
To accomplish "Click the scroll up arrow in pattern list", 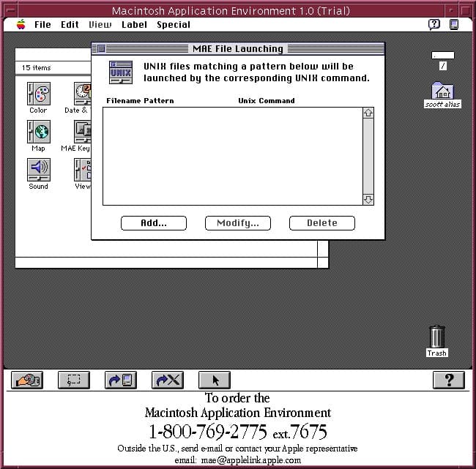I will (368, 113).
